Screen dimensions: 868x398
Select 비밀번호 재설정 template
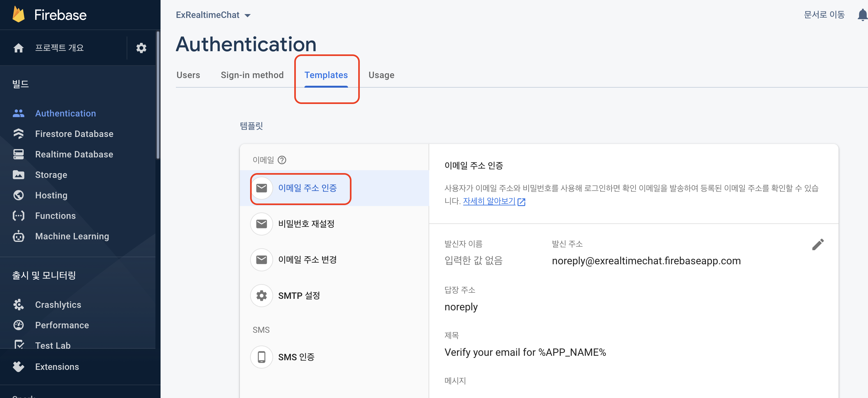306,224
